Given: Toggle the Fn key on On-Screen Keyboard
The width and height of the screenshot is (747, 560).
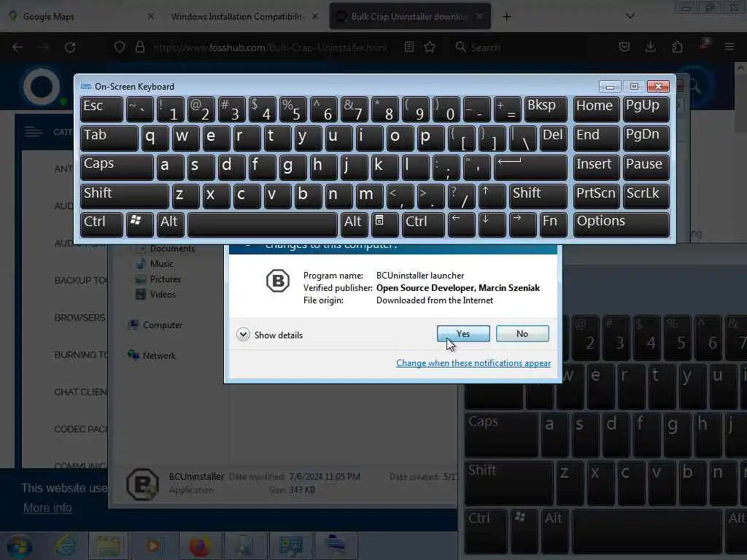Looking at the screenshot, I should click(x=553, y=225).
